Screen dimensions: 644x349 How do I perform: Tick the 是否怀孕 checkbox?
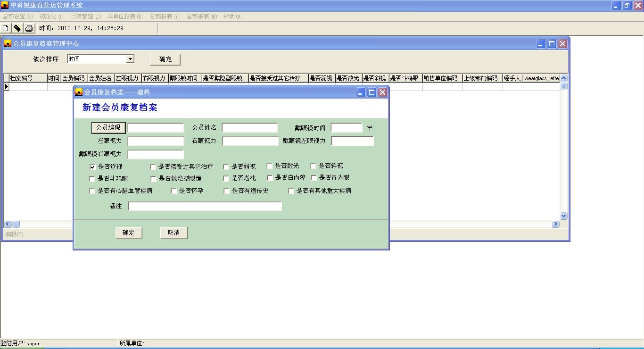tap(173, 191)
